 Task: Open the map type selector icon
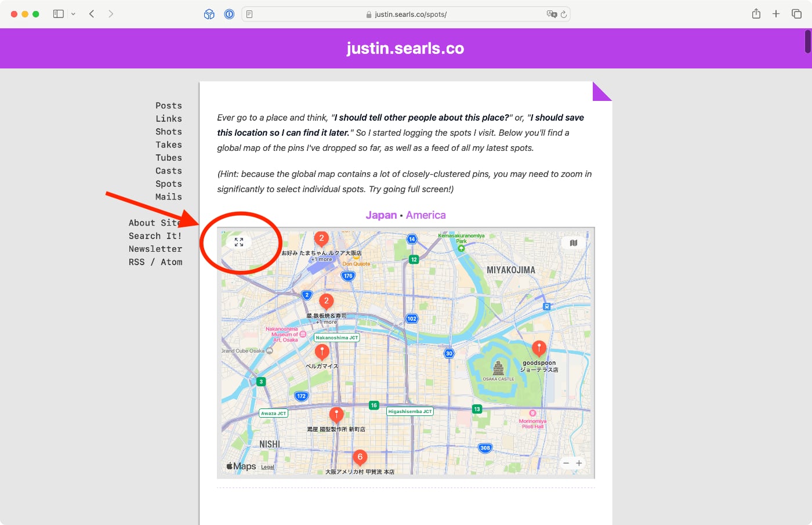(x=573, y=243)
